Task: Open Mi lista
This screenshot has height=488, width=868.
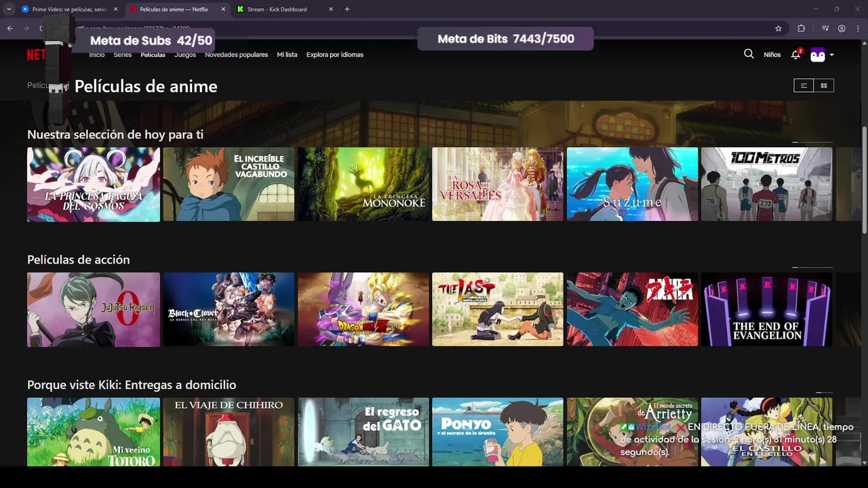Action: coord(287,55)
